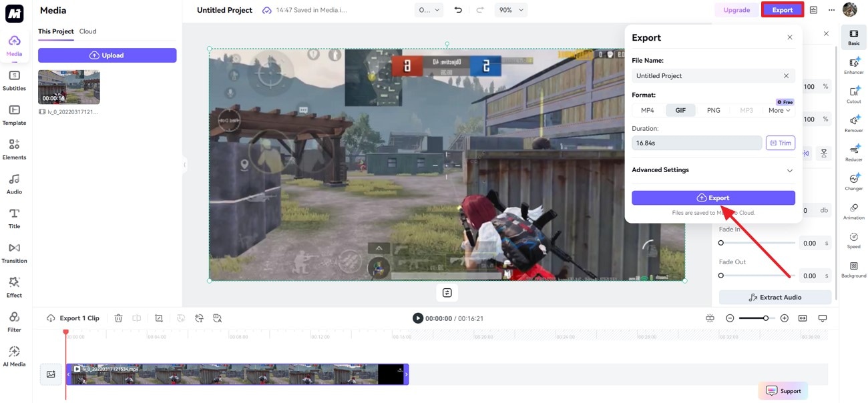Select the Enhancer tool
This screenshot has height=403, width=868.
tap(854, 66)
